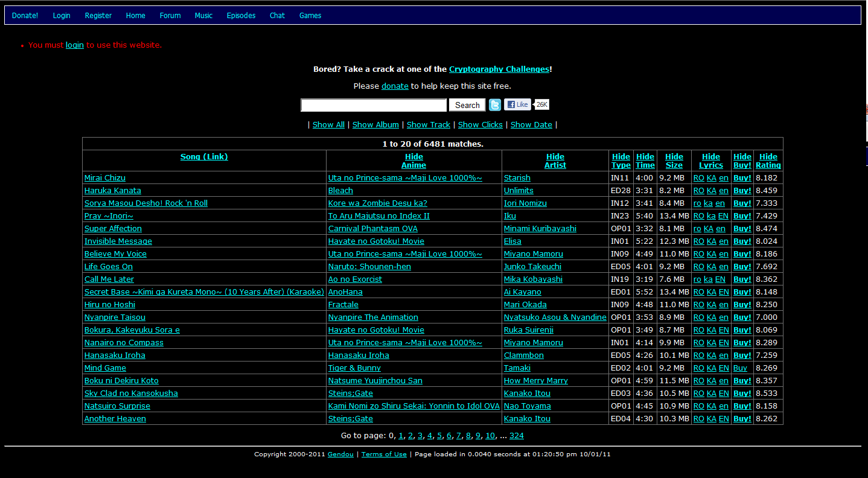868x478 pixels.
Task: Open the Bleach anime link
Action: 340,191
